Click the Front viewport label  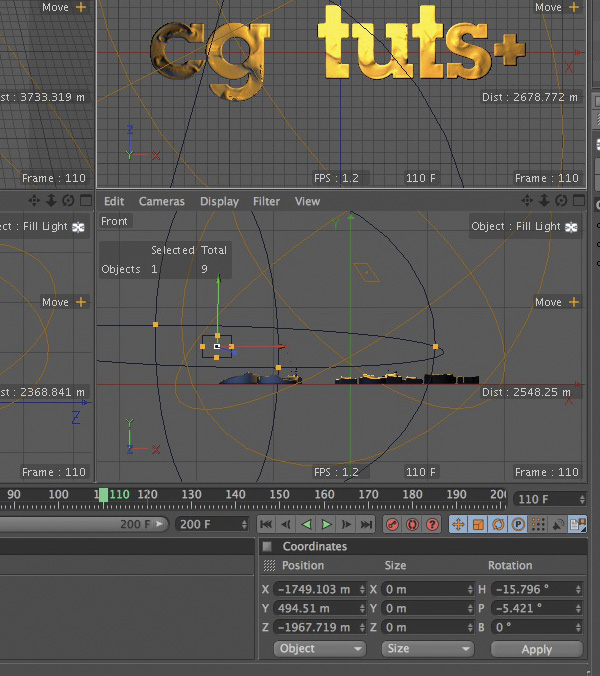pyautogui.click(x=114, y=221)
